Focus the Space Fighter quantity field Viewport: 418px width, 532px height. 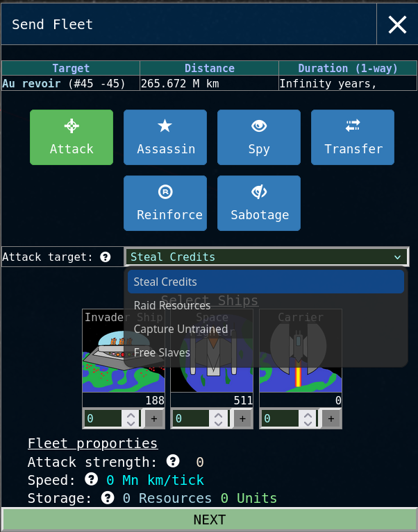(x=191, y=418)
